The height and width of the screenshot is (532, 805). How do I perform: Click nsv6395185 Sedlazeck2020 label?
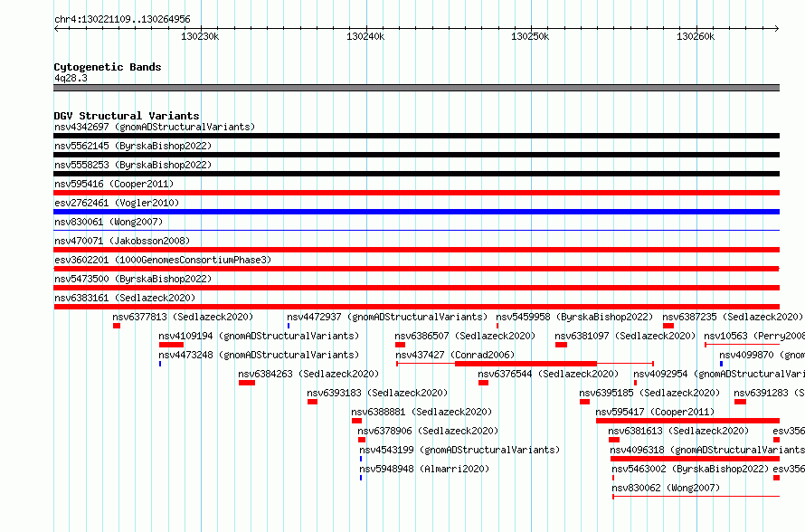click(x=649, y=393)
